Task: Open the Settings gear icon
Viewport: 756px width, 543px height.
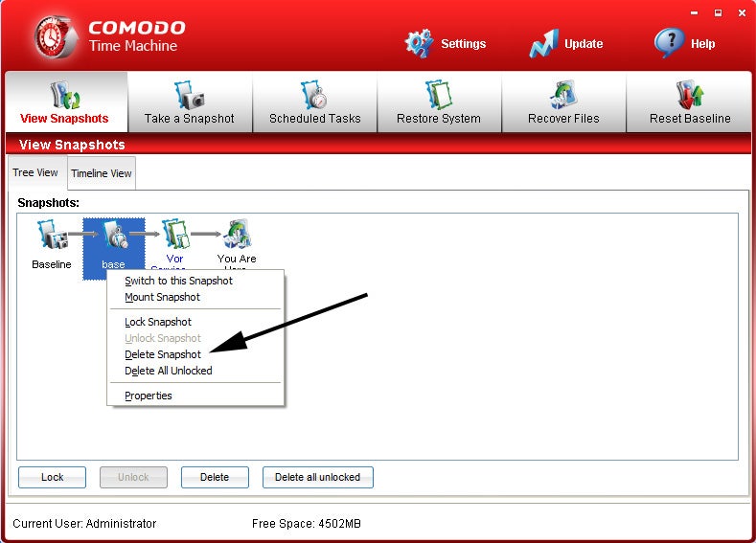Action: [x=419, y=43]
